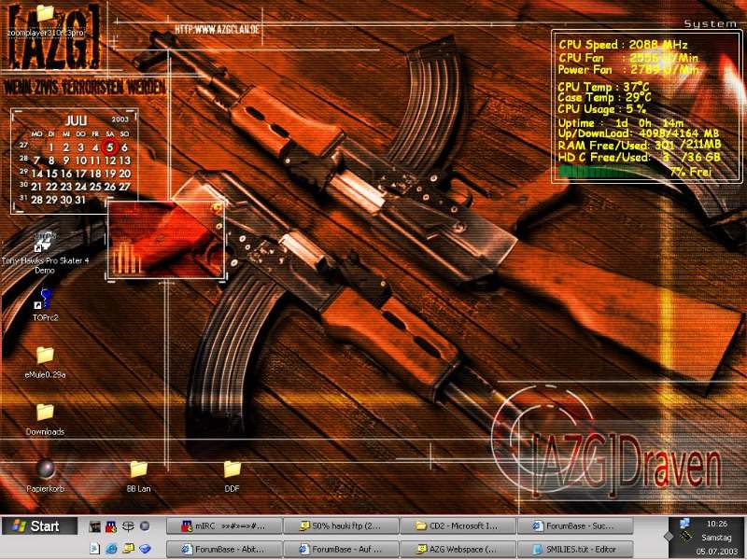The height and width of the screenshot is (560, 747).
Task: Select day 9 in the calendar
Action: tap(65, 161)
